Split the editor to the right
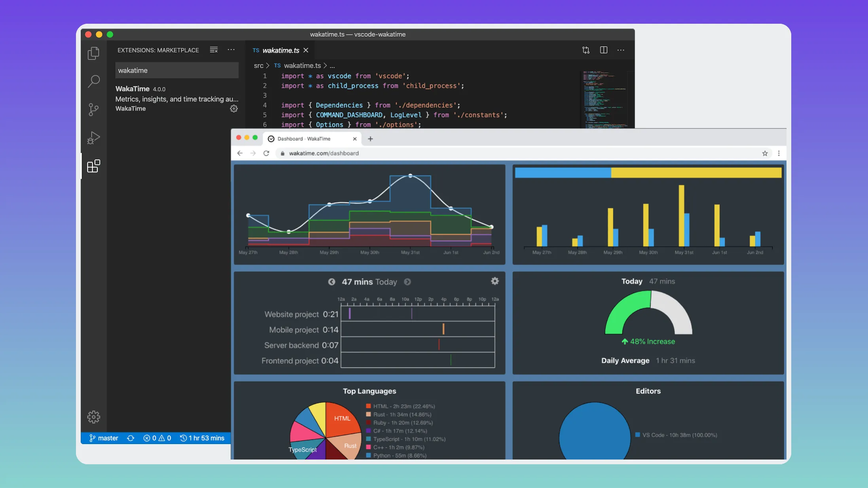 603,50
